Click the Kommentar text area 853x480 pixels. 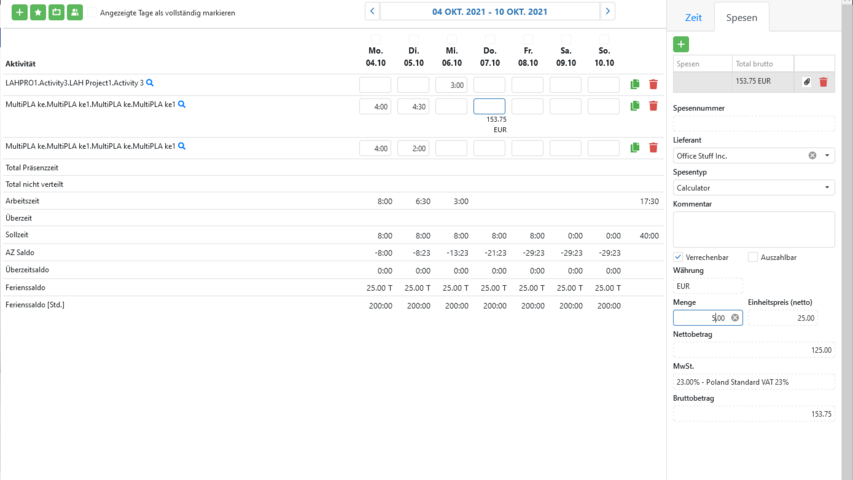click(x=753, y=229)
